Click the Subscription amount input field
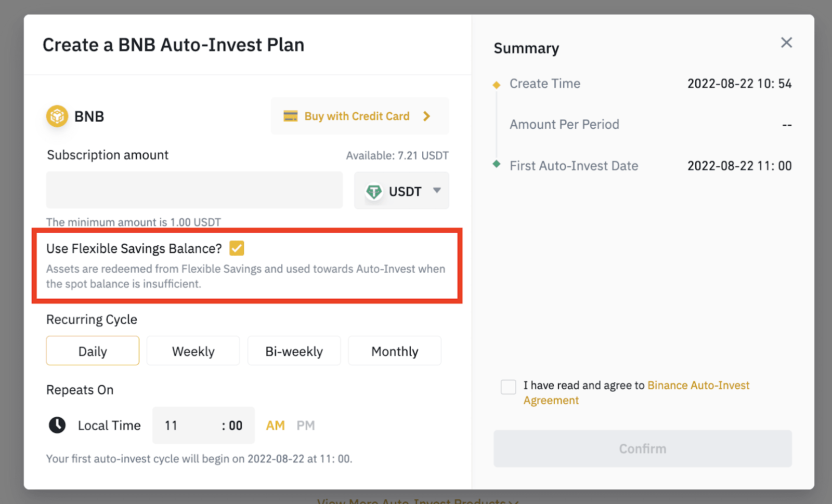The image size is (832, 504). 194,190
